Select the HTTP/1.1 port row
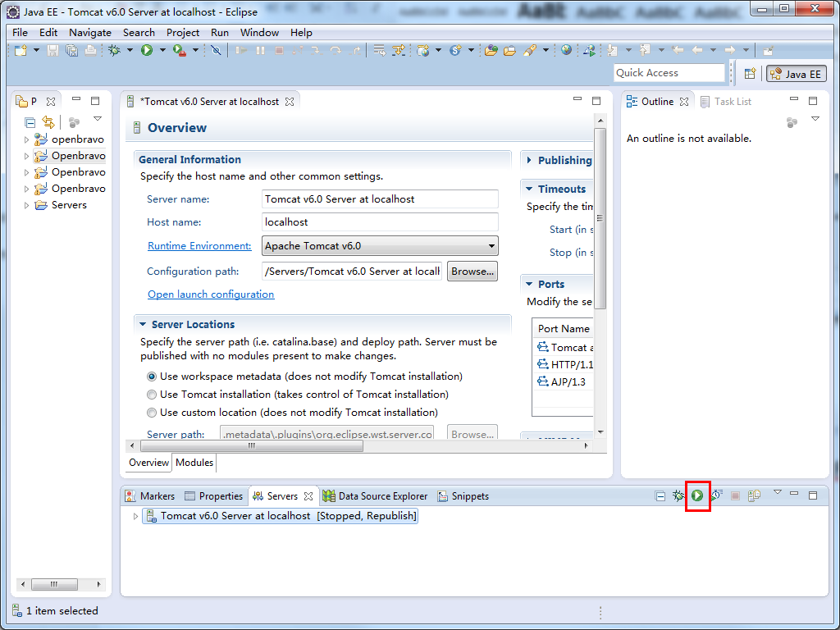The image size is (840, 630). 564,365
